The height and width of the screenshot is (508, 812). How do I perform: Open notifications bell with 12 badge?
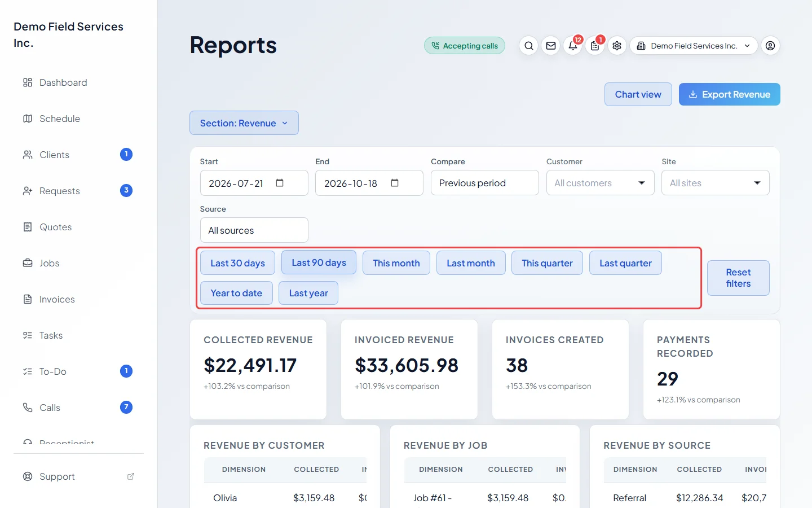573,46
